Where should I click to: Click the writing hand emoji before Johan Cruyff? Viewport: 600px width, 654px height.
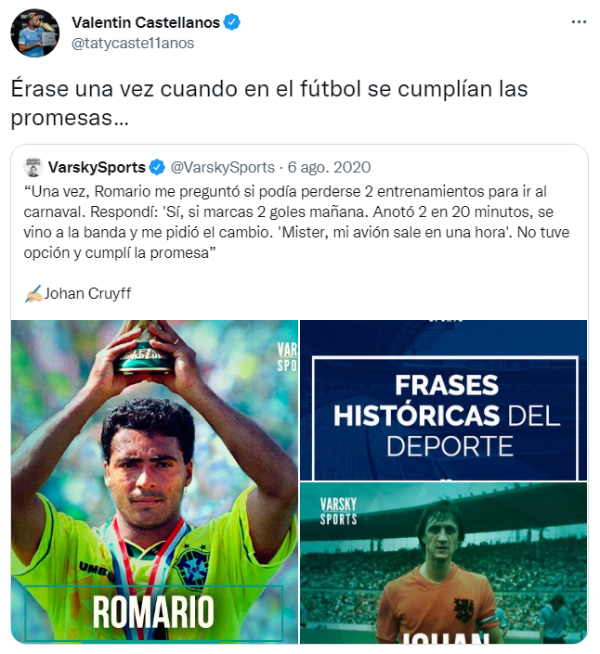tap(33, 294)
